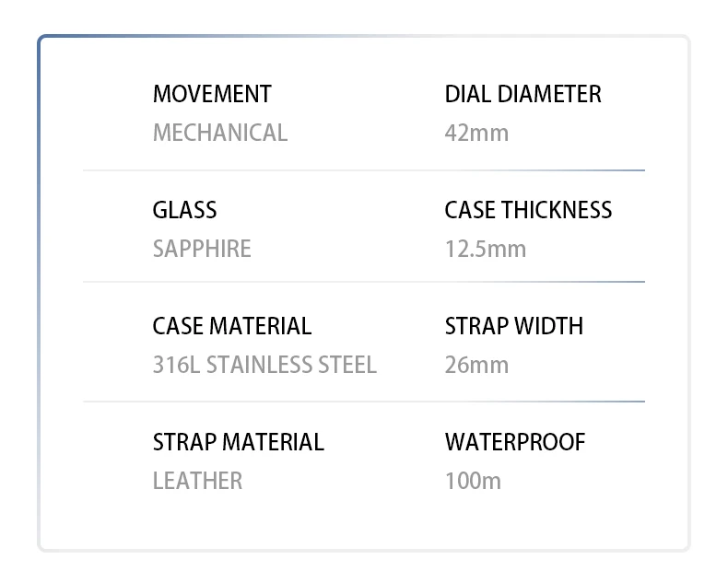Image resolution: width=728 pixels, height=571 pixels.
Task: Click the empty space below LEATHER text
Action: point(197,520)
